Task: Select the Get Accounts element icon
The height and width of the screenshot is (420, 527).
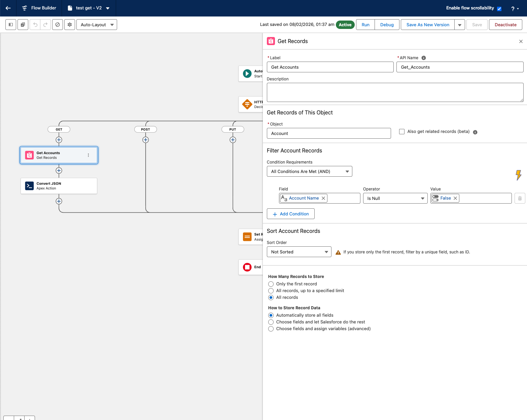Action: pyautogui.click(x=30, y=155)
